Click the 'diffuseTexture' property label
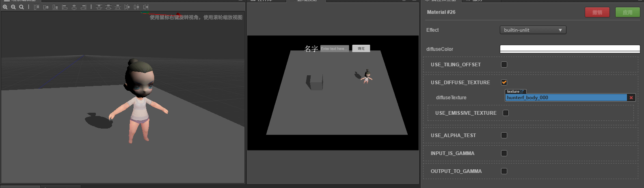Screen dimensions: 644x188 tap(451, 98)
